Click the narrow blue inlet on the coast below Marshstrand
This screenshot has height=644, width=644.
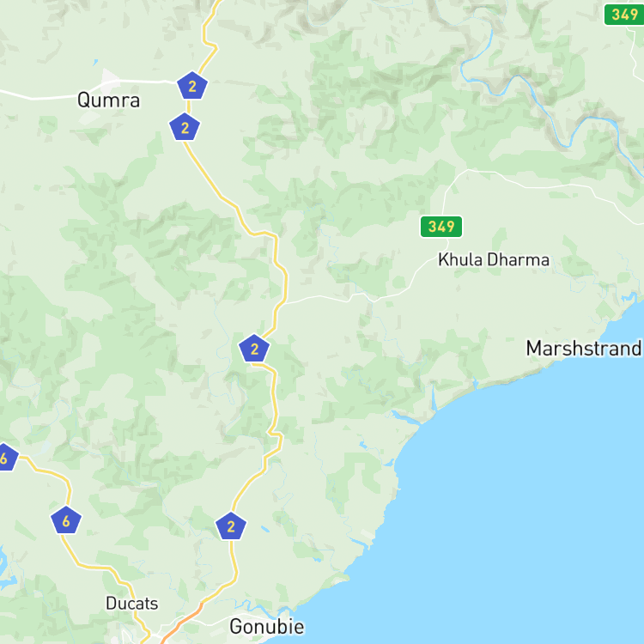[434, 398]
